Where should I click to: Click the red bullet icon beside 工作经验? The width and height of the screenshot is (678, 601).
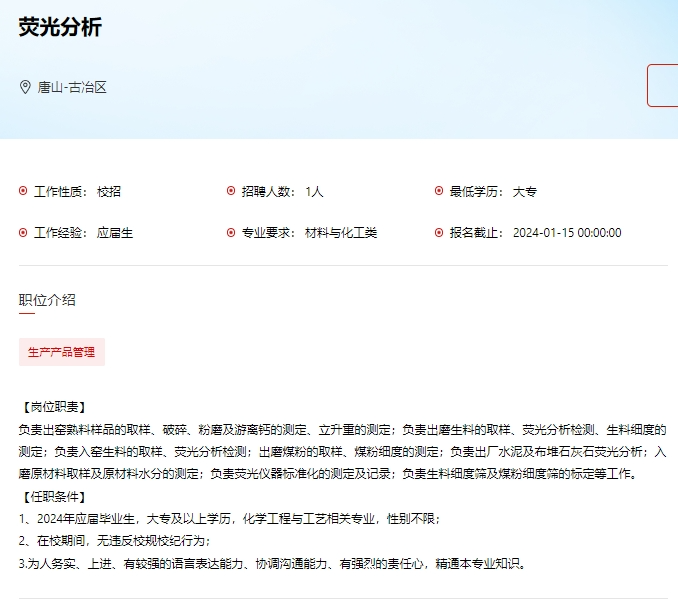point(23,233)
